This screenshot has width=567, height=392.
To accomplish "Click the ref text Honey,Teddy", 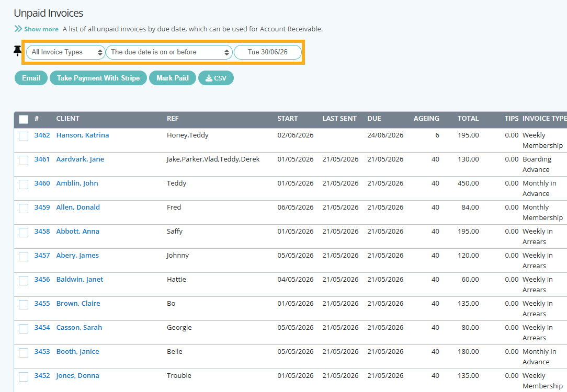I will (x=187, y=135).
